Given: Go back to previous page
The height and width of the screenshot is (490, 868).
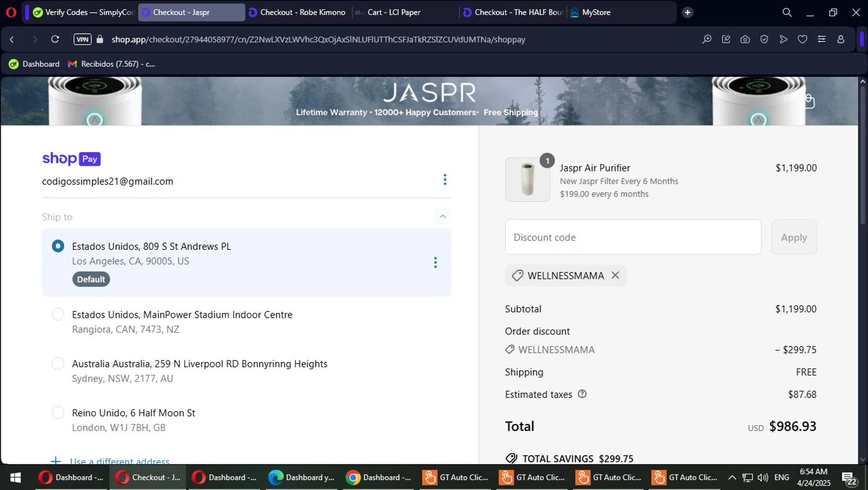Looking at the screenshot, I should 12,39.
